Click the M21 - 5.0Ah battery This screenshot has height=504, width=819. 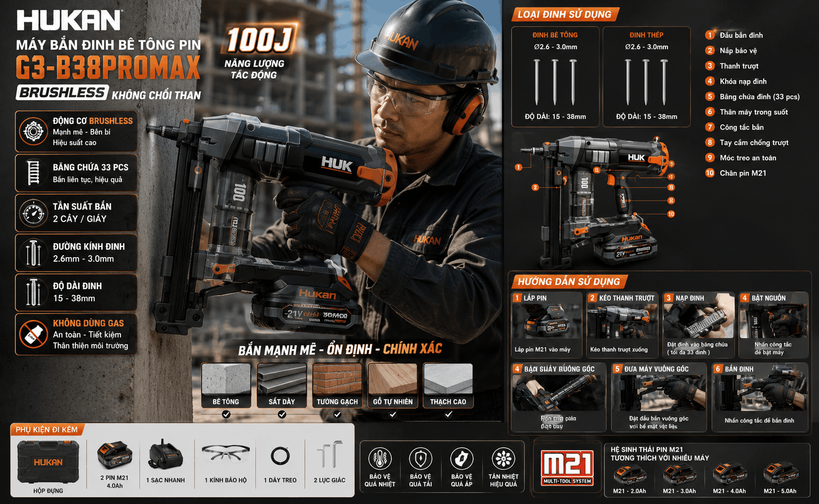pyautogui.click(x=780, y=474)
